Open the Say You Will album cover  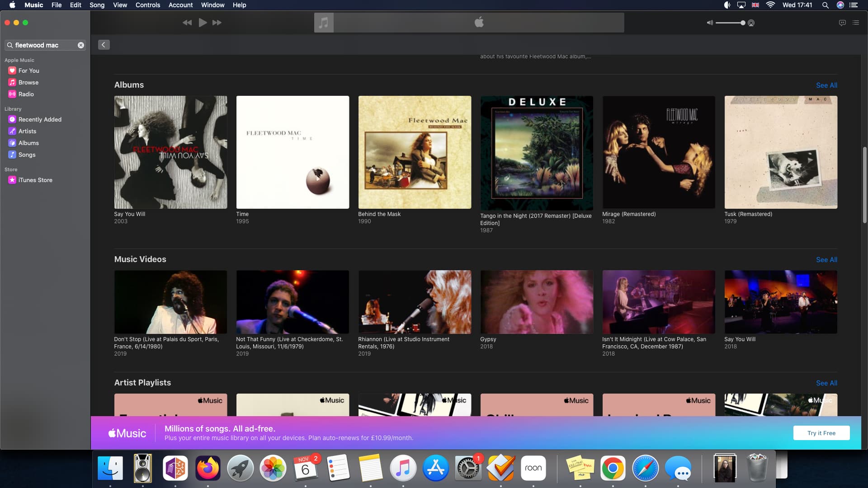tap(170, 152)
